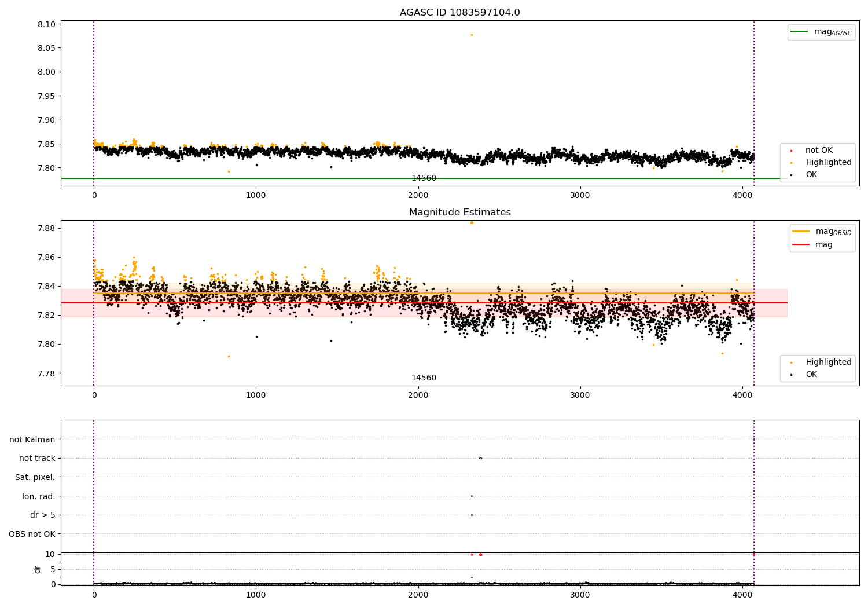This screenshot has width=868, height=608.
Task: Click the 7.95 y-axis tick label
Action: pos(47,96)
